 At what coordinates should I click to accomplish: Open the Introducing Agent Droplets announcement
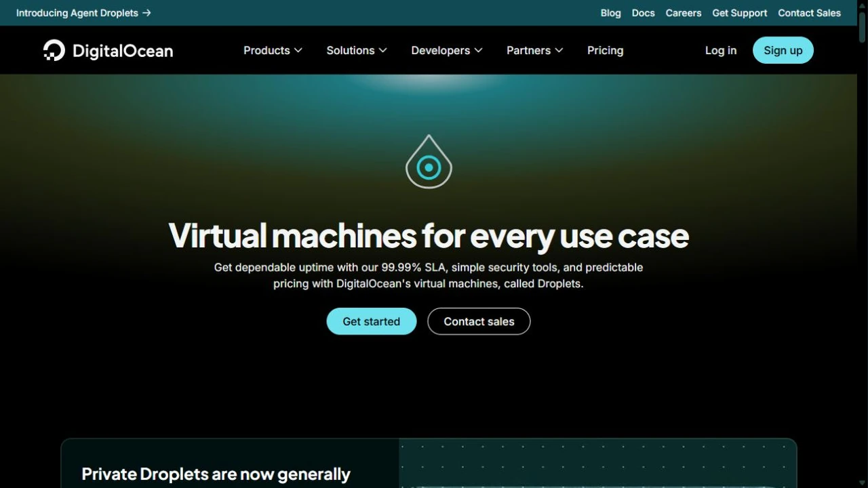pyautogui.click(x=83, y=13)
